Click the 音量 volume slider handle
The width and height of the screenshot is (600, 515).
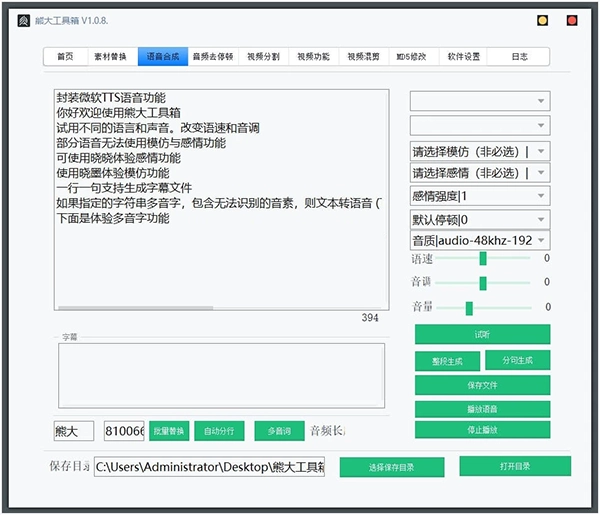[x=469, y=308]
